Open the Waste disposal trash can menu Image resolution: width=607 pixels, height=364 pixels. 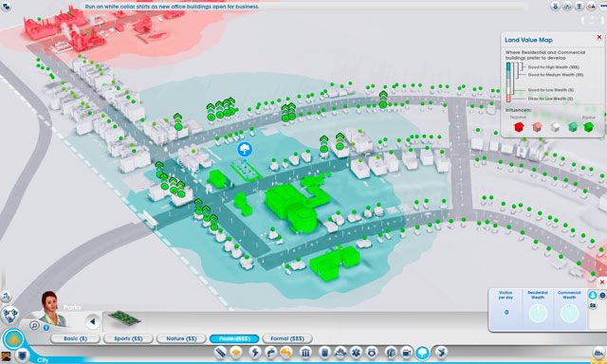325,353
